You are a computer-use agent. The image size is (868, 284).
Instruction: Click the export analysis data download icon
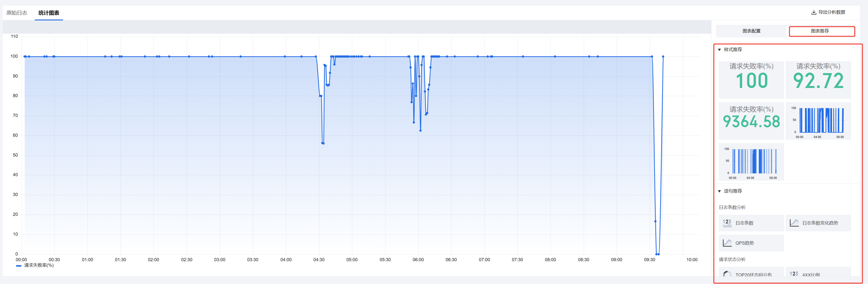[813, 12]
